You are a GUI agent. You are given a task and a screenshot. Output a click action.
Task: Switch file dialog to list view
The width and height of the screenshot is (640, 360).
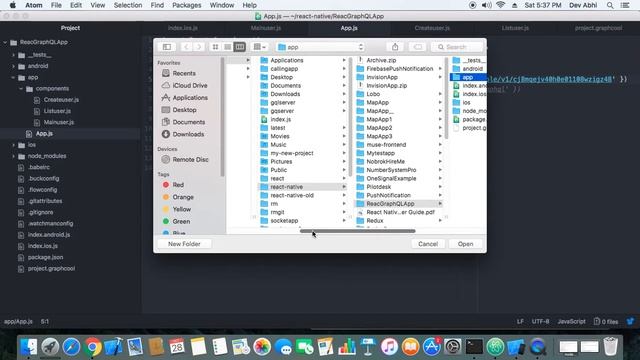[x=227, y=47]
